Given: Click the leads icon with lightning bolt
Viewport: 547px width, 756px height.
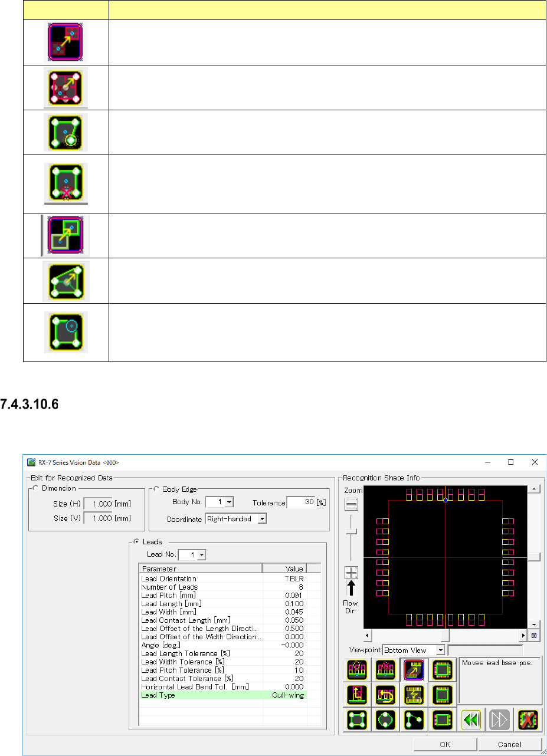Looking at the screenshot, I should click(x=414, y=695).
